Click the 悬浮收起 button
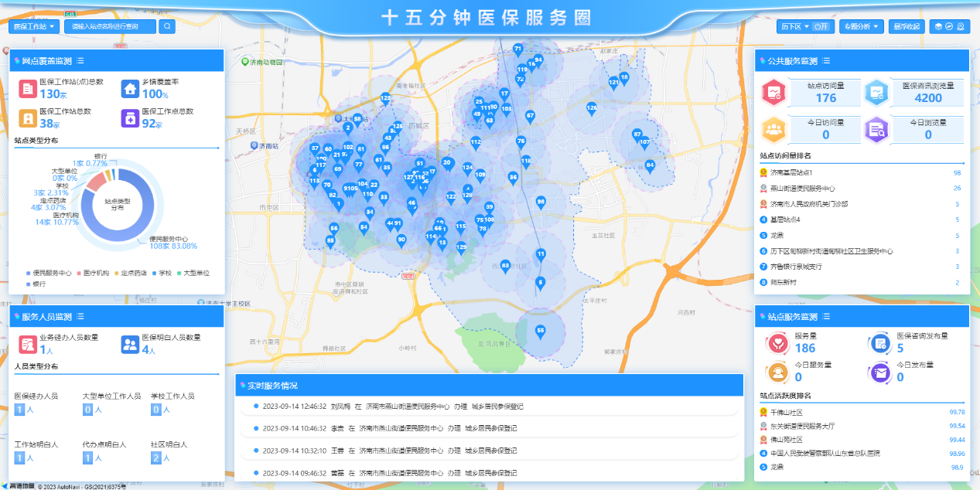This screenshot has height=490, width=980. tap(907, 26)
